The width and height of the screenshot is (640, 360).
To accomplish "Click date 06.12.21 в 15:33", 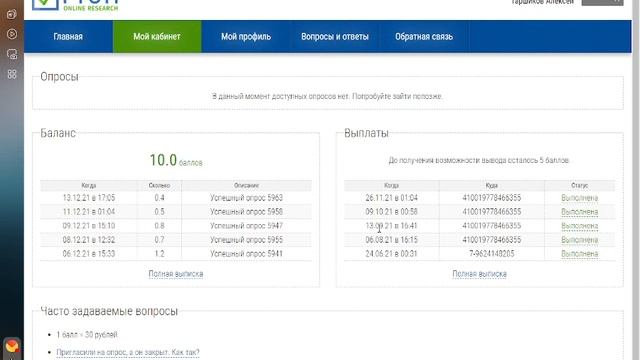I will pos(89,253).
